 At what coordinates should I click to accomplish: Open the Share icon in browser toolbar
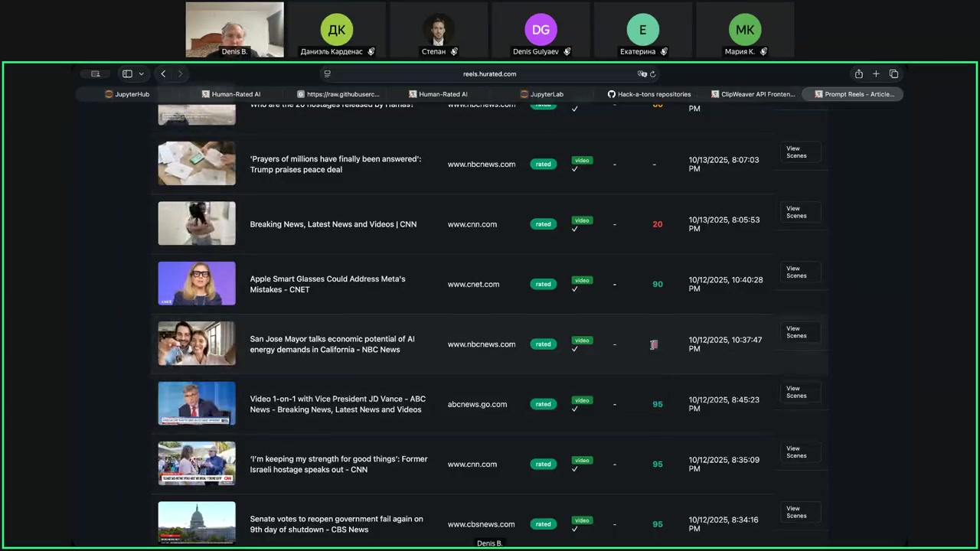pos(858,74)
